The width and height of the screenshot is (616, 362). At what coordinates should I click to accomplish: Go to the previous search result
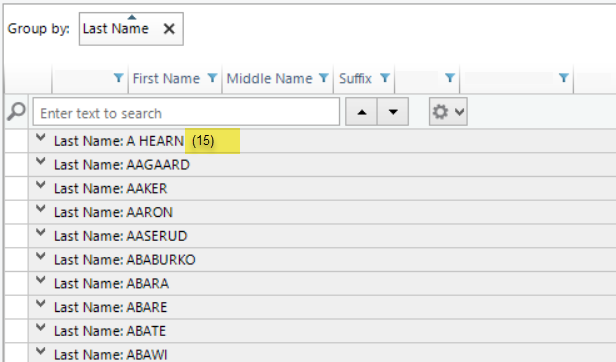[x=361, y=112]
